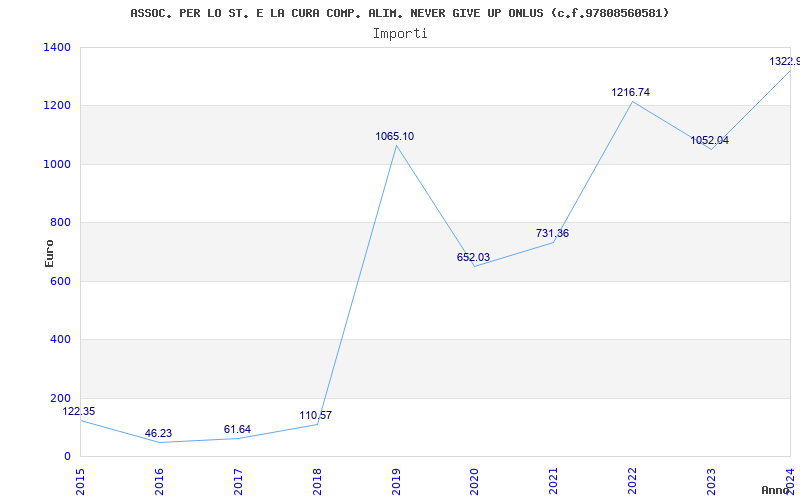Click x-axis year label 2022

[633, 481]
